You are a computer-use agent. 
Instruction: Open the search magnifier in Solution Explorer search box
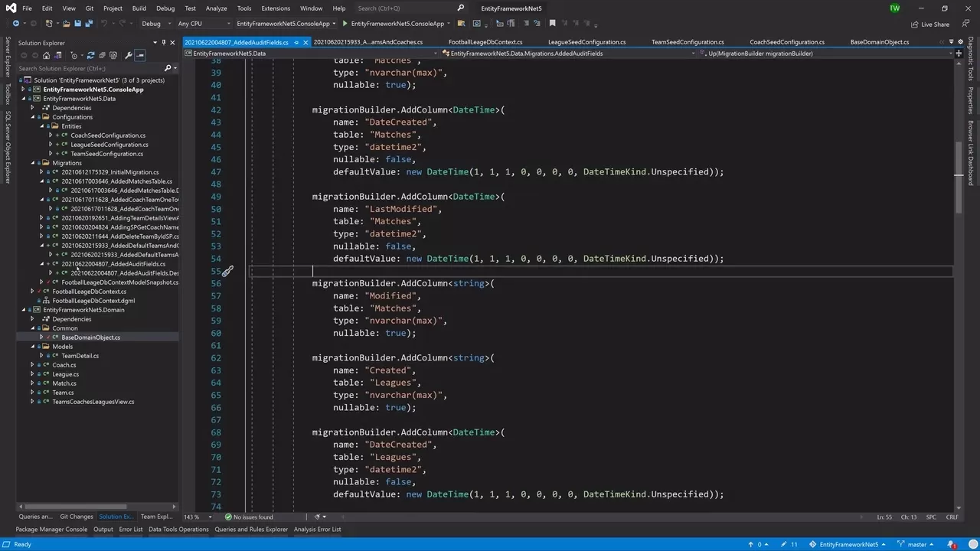click(168, 68)
